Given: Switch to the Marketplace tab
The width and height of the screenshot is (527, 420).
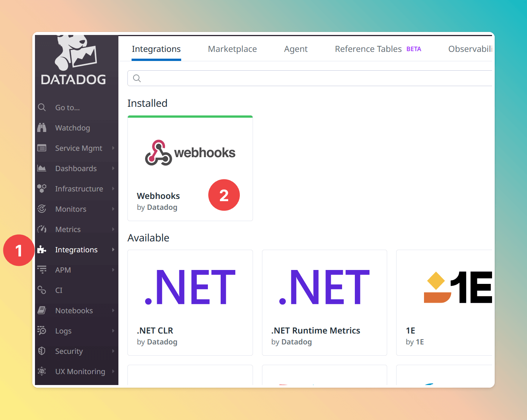Looking at the screenshot, I should coord(232,49).
